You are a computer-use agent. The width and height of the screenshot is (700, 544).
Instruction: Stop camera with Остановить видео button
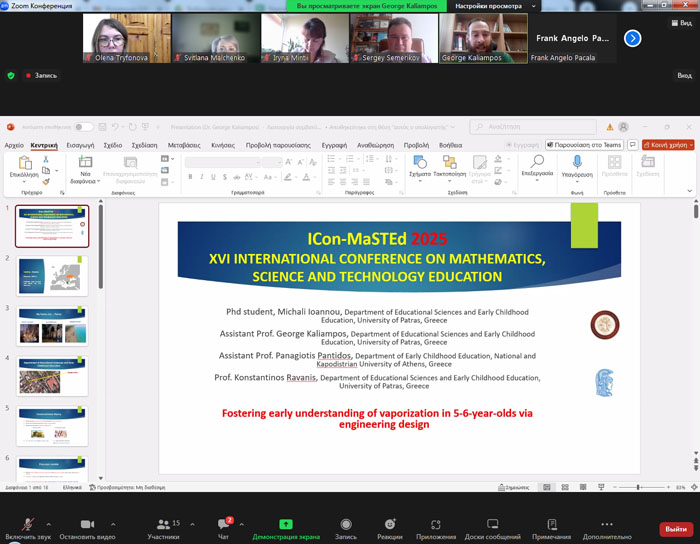point(86,524)
